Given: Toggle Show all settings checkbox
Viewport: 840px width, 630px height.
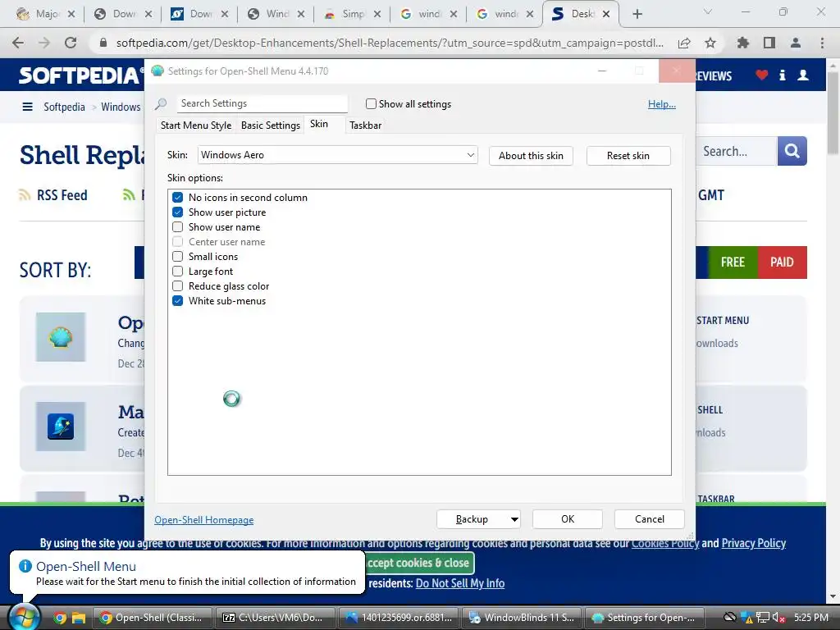Looking at the screenshot, I should (x=371, y=104).
